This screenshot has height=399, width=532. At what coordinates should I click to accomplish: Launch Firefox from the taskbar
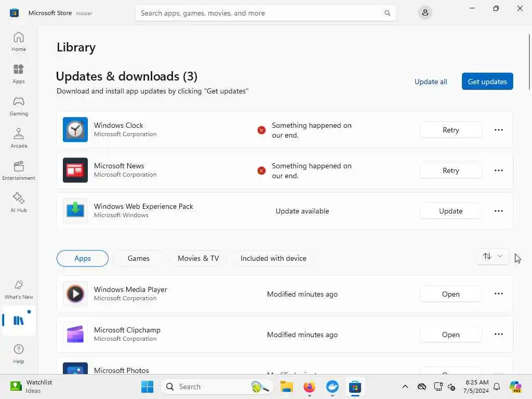click(x=310, y=387)
